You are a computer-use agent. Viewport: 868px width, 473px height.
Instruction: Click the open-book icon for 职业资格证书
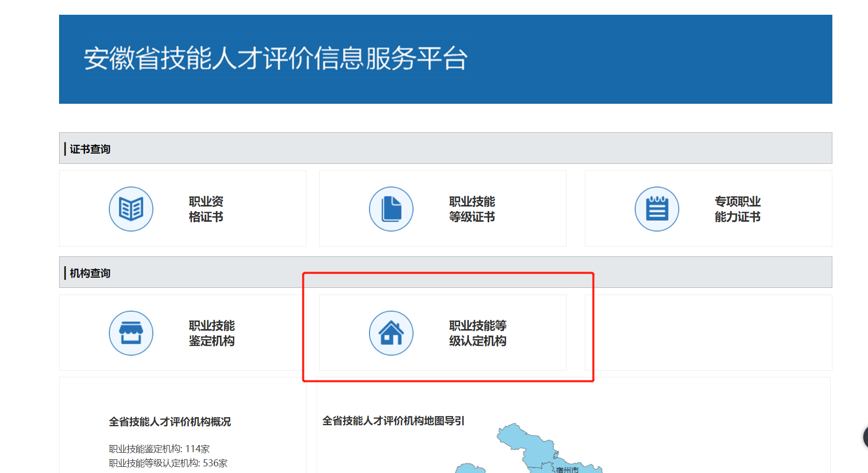(131, 209)
